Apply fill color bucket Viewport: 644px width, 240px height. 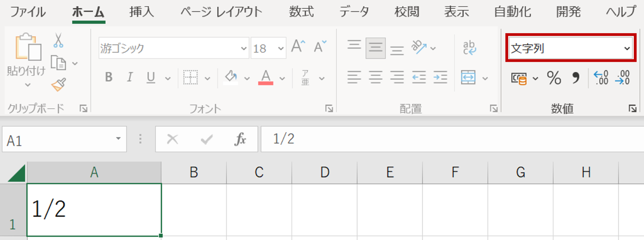click(x=231, y=78)
